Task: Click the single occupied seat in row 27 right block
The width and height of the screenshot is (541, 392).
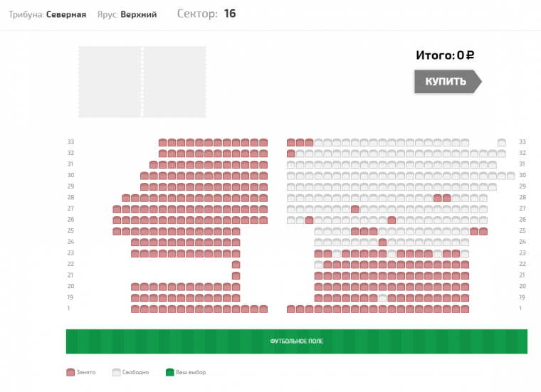Action: point(355,208)
